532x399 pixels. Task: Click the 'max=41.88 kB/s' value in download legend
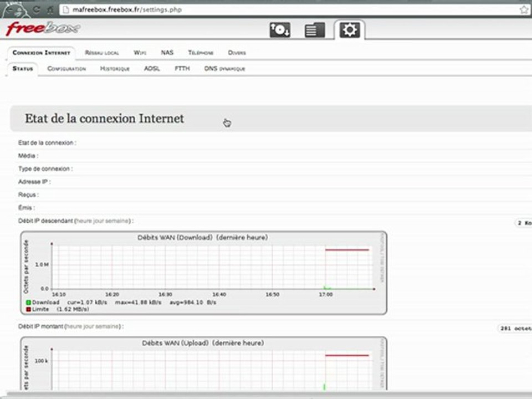(x=138, y=303)
